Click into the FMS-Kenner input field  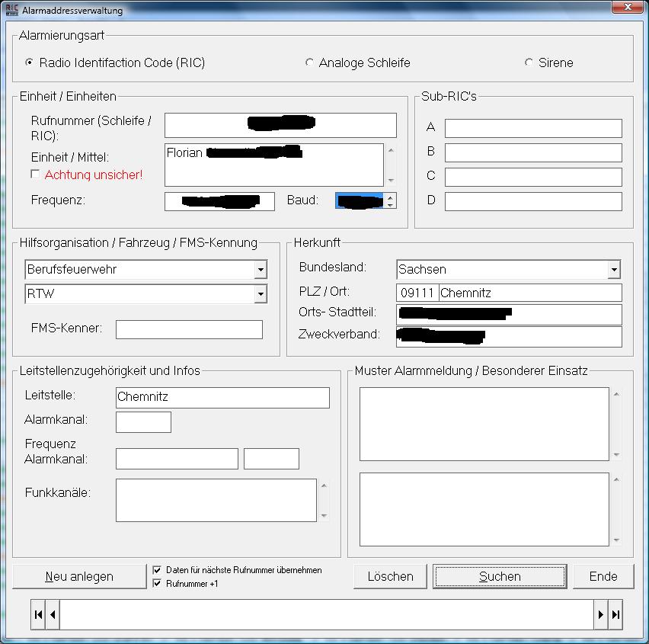click(x=189, y=329)
